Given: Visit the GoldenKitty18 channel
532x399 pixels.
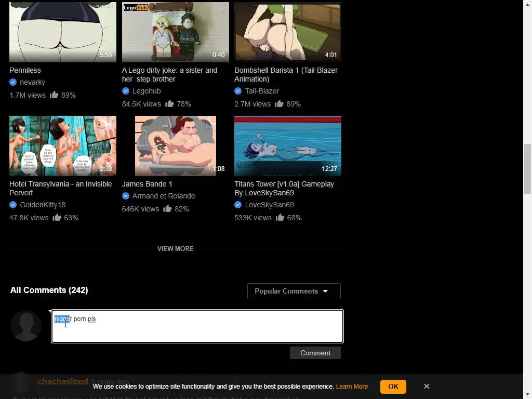Looking at the screenshot, I should click(43, 205).
